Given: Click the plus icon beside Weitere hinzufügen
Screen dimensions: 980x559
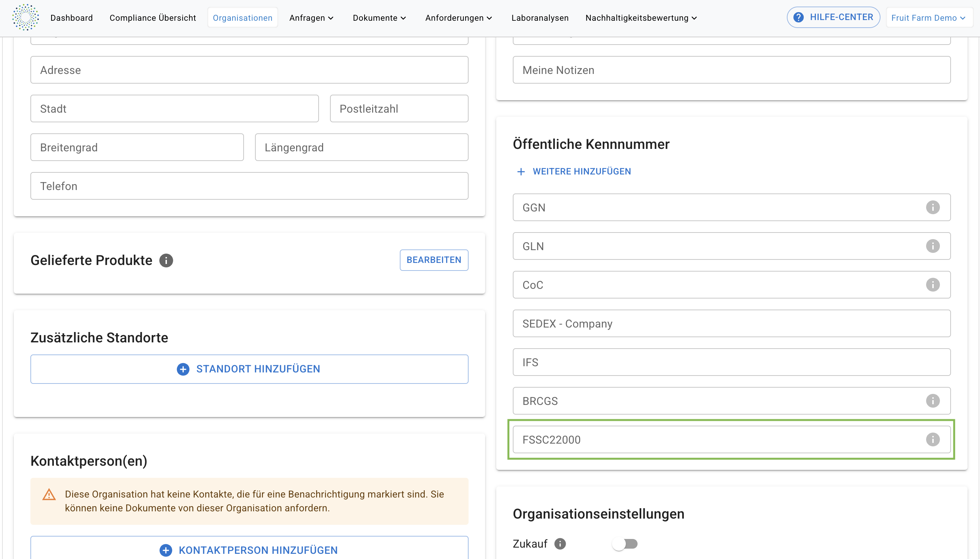Looking at the screenshot, I should coord(521,172).
